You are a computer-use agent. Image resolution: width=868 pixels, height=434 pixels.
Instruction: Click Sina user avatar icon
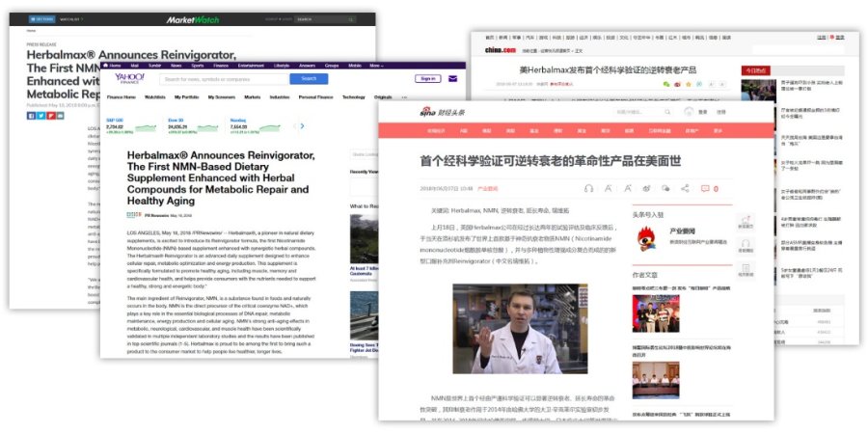pos(688,111)
